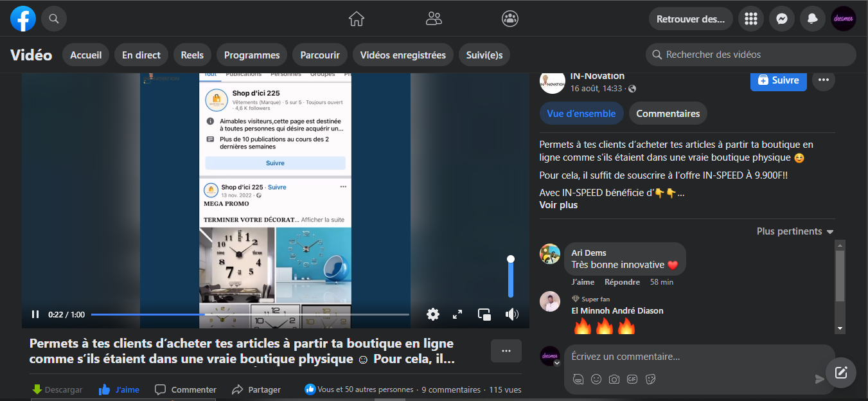Go to Facebook home icon
Viewport: 868px width, 401px height.
click(356, 19)
